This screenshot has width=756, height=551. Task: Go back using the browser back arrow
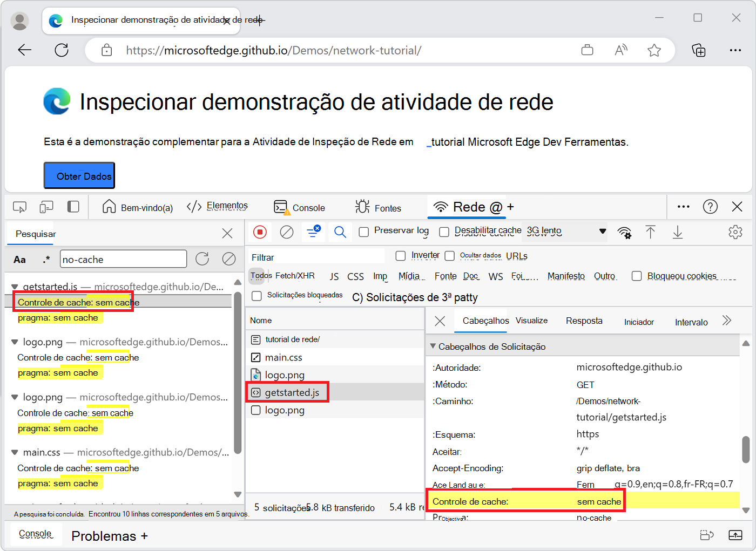[x=25, y=50]
